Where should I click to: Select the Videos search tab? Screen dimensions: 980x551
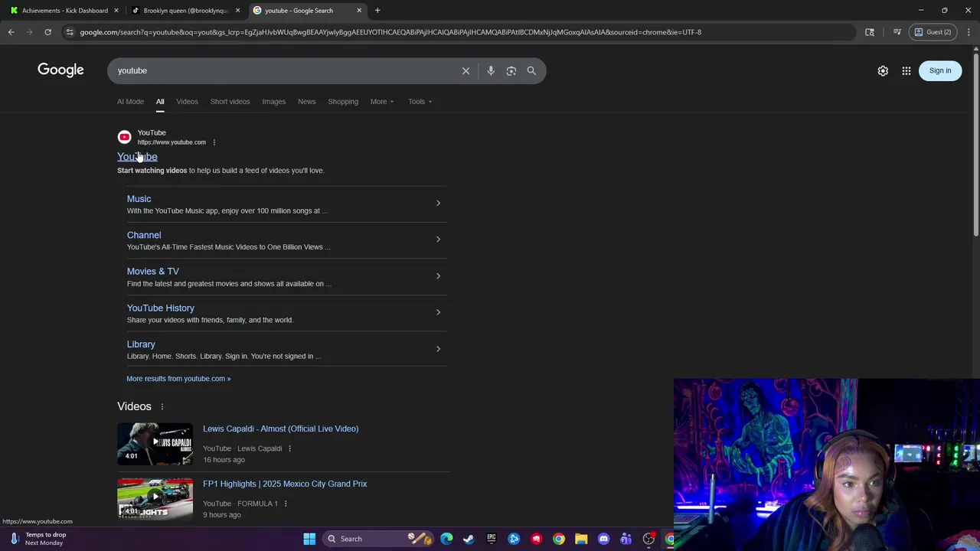click(187, 102)
